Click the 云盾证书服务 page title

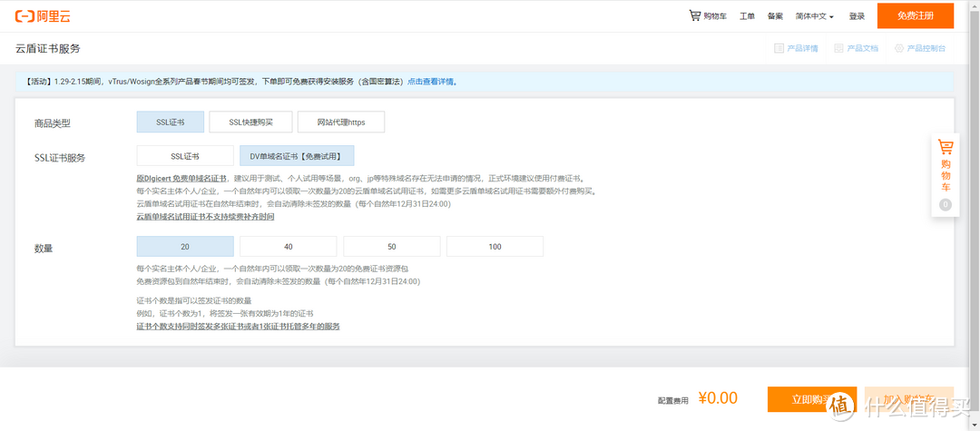(x=47, y=48)
